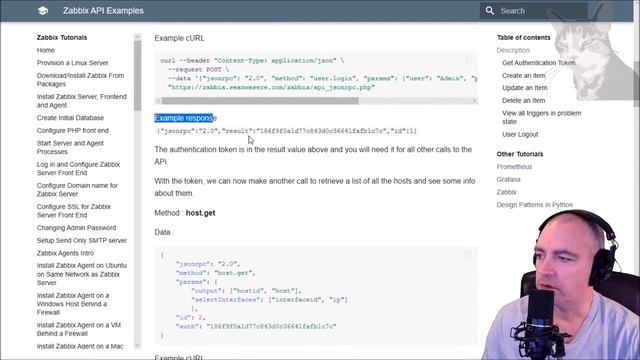The height and width of the screenshot is (360, 640).
Task: Click the graduation cap site logo
Action: tap(43, 11)
